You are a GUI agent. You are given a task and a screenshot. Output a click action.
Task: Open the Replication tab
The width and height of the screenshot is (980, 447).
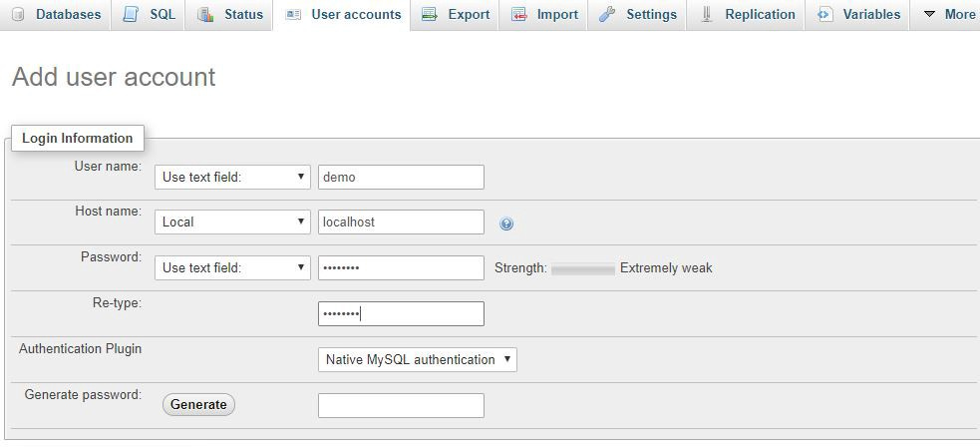click(x=748, y=14)
